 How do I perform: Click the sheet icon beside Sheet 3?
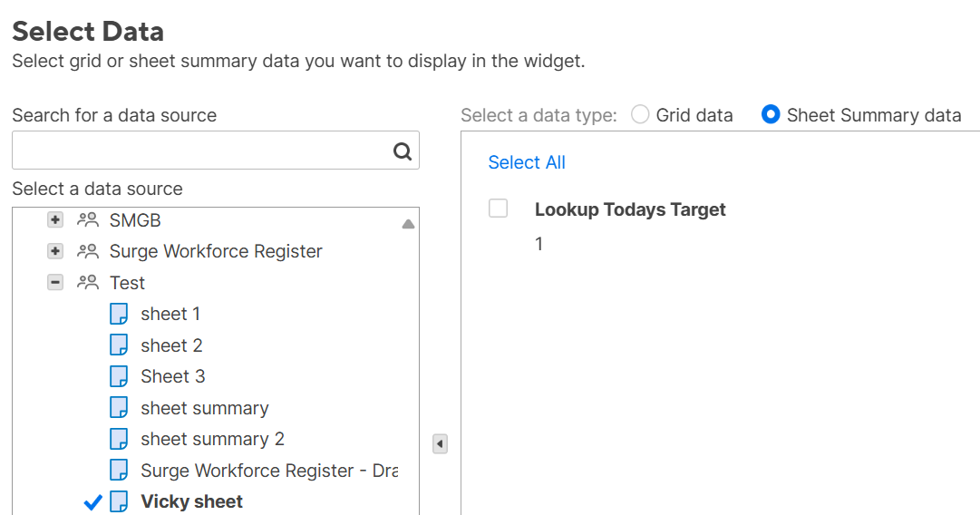tap(119, 376)
